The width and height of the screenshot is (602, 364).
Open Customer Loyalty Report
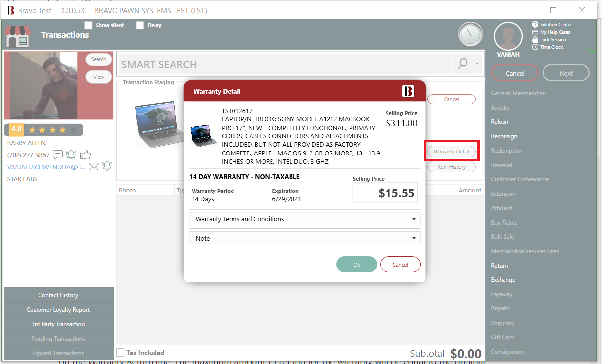(58, 310)
